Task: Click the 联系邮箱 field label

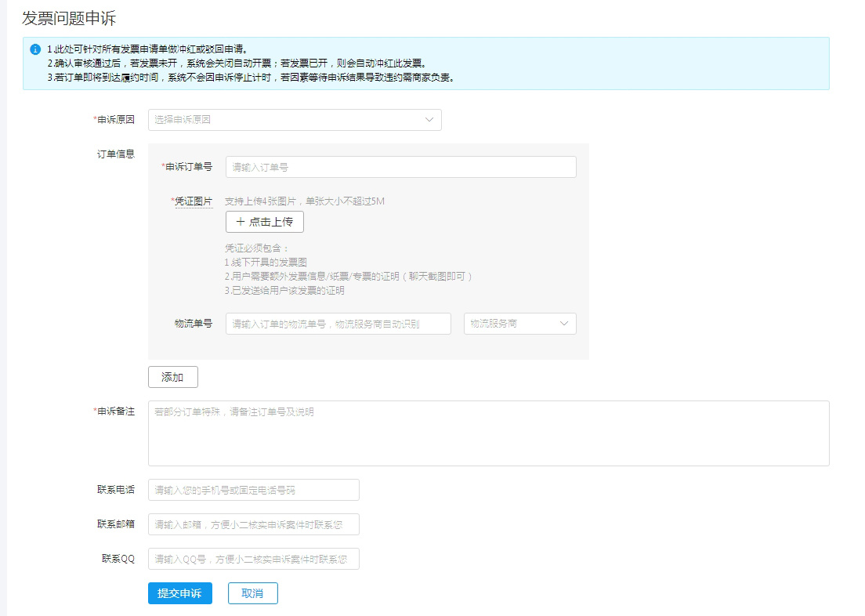Action: pyautogui.click(x=116, y=524)
